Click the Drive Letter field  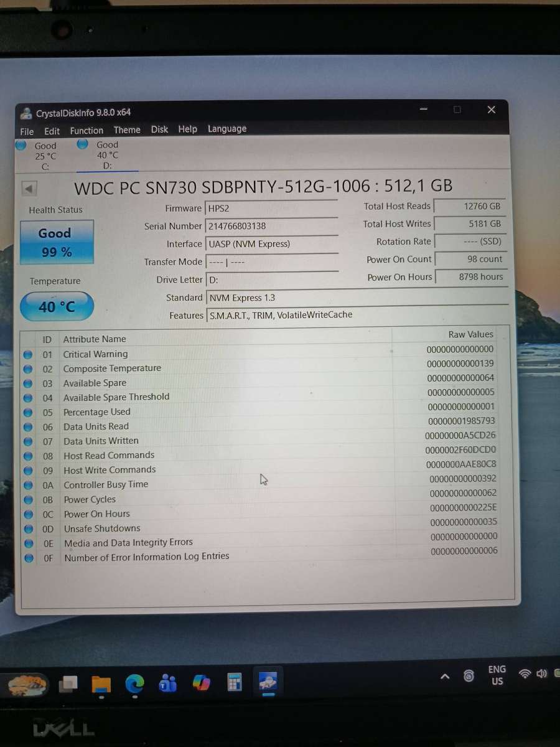(x=272, y=280)
